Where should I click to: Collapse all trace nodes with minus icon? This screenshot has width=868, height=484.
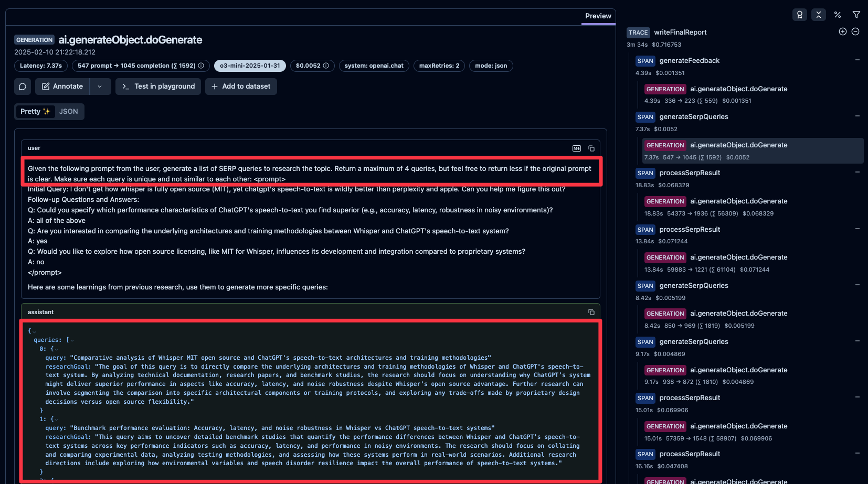pos(855,31)
